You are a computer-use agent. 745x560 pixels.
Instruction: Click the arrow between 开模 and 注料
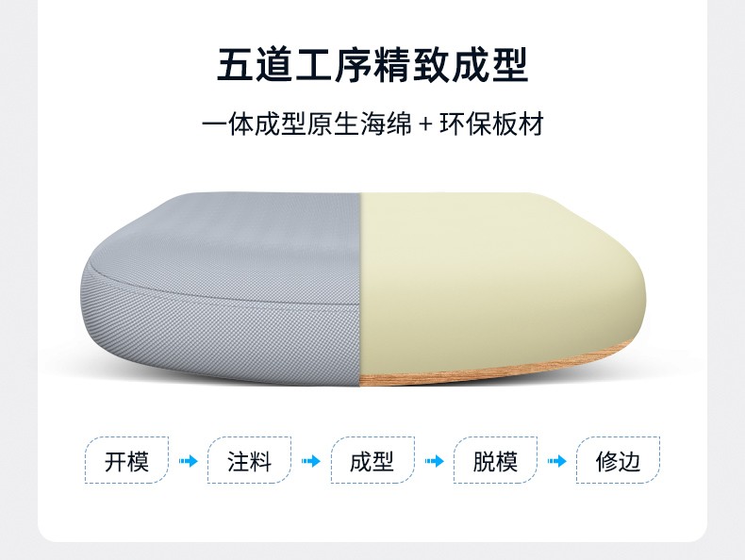(189, 461)
